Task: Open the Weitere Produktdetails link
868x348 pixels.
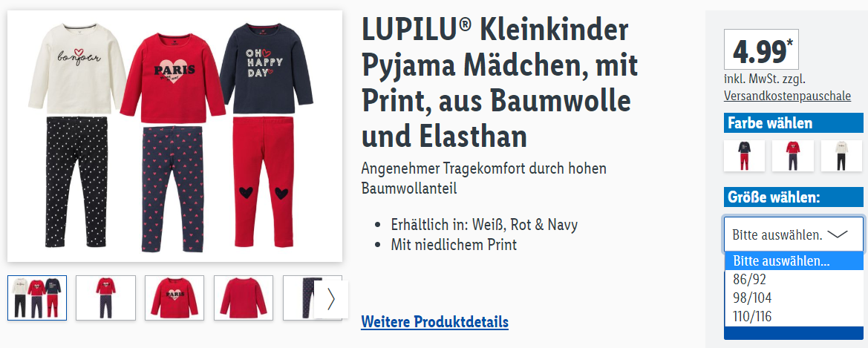Action: tap(434, 321)
